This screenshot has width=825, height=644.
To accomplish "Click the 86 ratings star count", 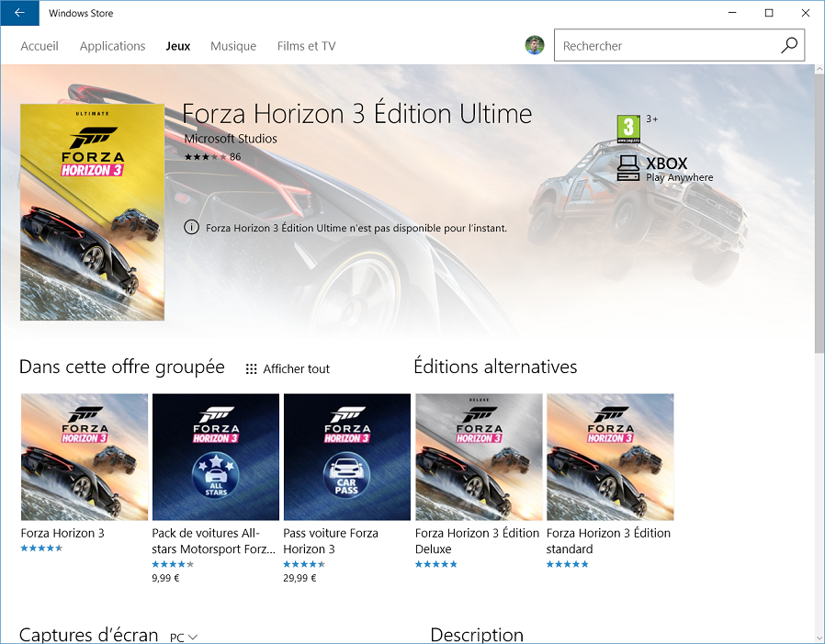I will [x=212, y=157].
